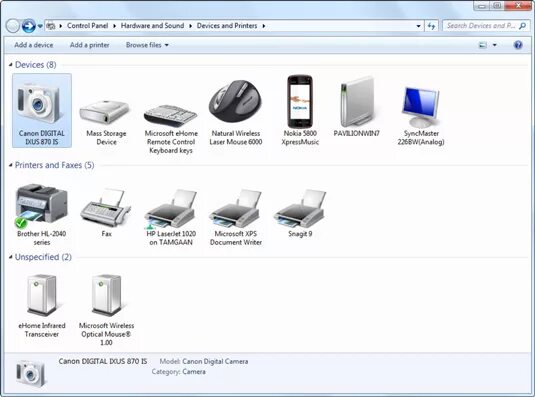The width and height of the screenshot is (535, 397).
Task: Expand arrow after Hardware and Sound breadcrumb
Action: tap(190, 26)
